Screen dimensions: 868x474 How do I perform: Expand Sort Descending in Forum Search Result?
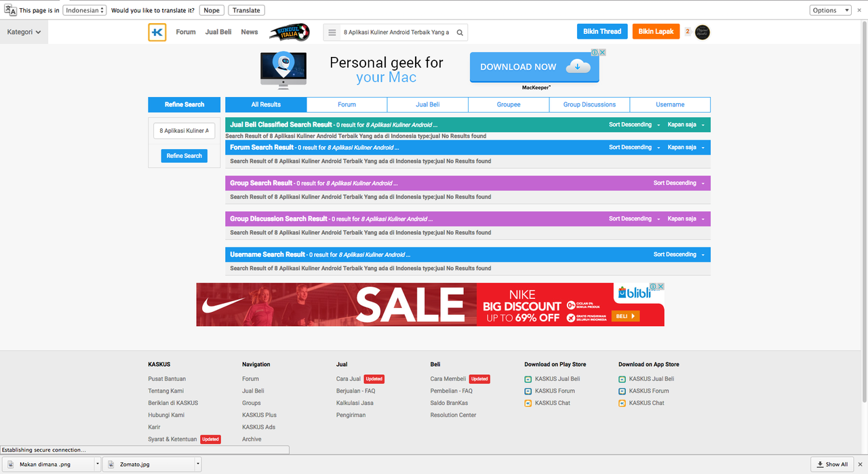point(634,147)
